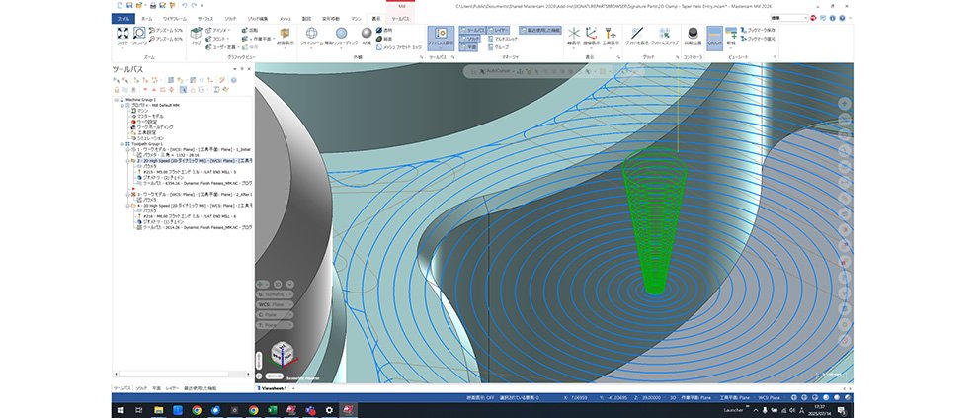Open アイソメ view dropdown
Image resolution: width=980 pixels, height=418 pixels.
tap(230, 30)
